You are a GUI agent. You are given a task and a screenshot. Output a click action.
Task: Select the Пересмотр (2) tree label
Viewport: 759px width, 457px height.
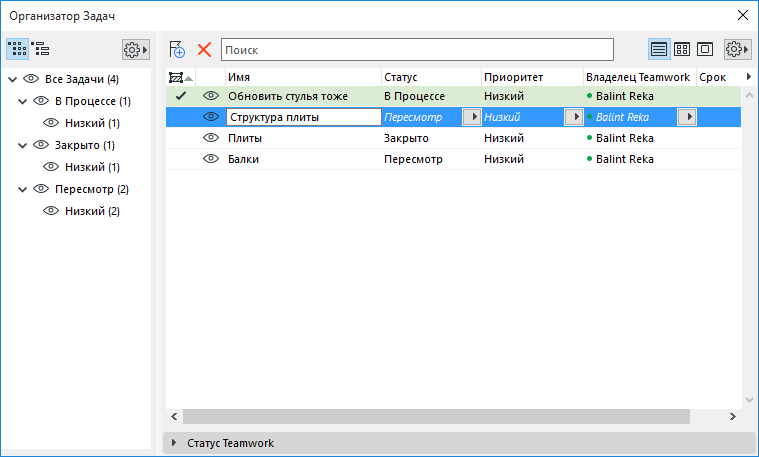pyautogui.click(x=91, y=189)
